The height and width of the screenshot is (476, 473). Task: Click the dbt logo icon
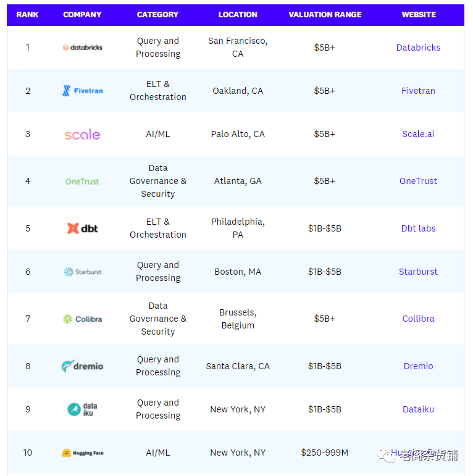tap(73, 228)
